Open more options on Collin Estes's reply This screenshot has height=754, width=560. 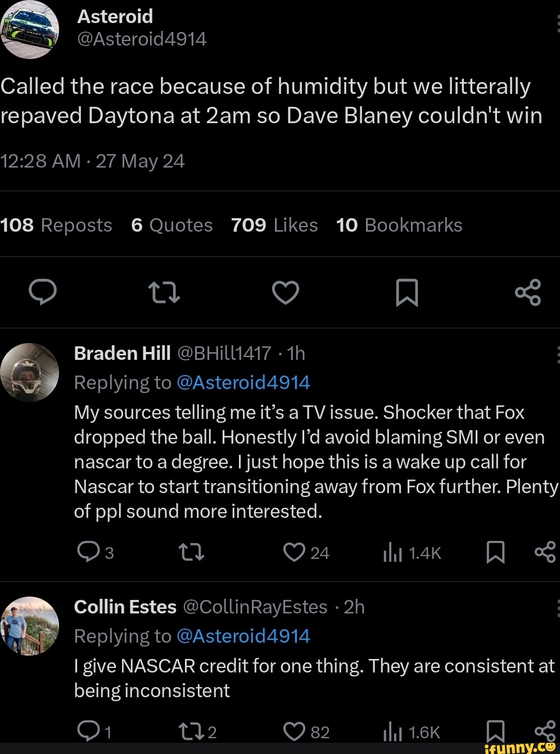pos(557,607)
